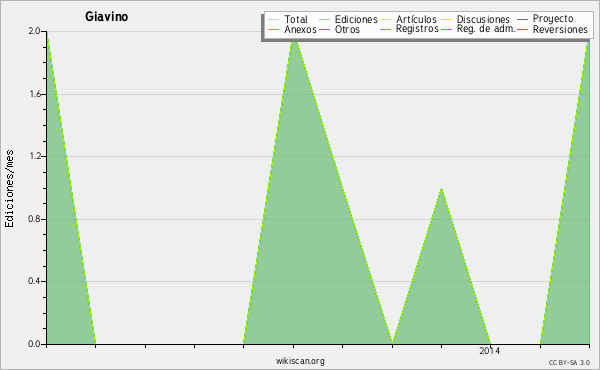The width and height of the screenshot is (600, 370).
Task: Click the wikiscan.org footer text
Action: point(300,361)
